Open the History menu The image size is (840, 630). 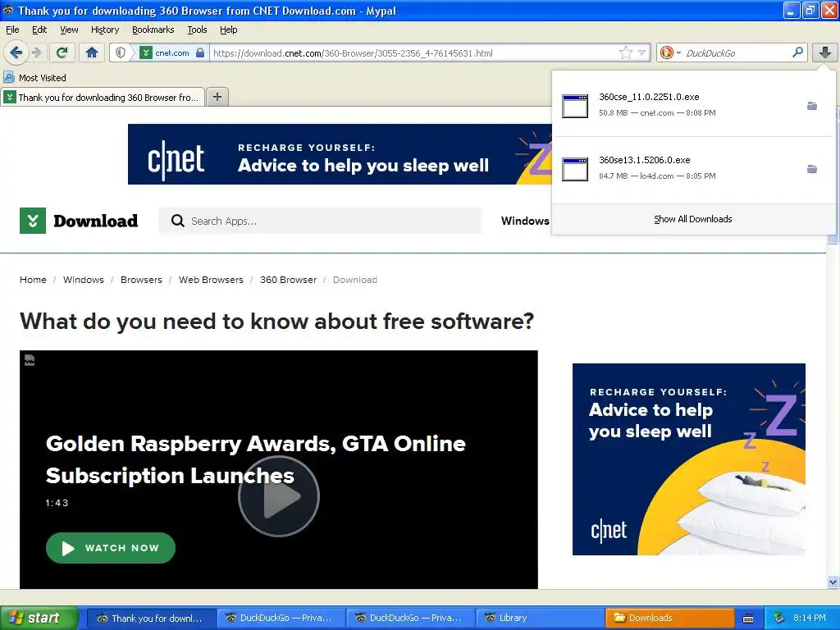(104, 30)
